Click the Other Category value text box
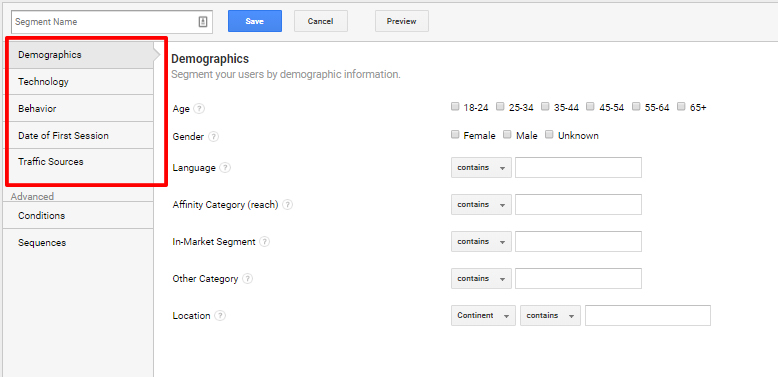 tap(578, 278)
